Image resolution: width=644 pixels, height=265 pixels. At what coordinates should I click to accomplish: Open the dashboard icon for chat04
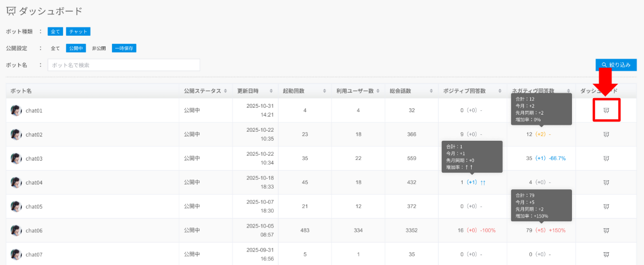(x=606, y=182)
